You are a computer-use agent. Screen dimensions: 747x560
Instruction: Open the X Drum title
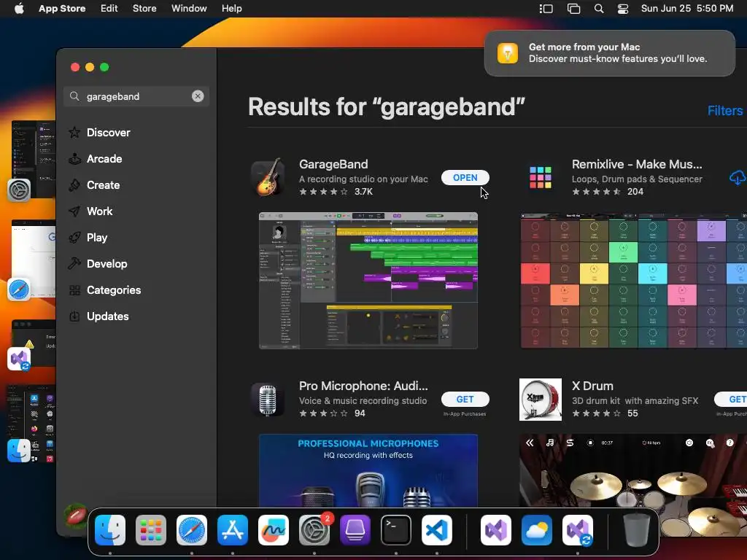click(592, 386)
